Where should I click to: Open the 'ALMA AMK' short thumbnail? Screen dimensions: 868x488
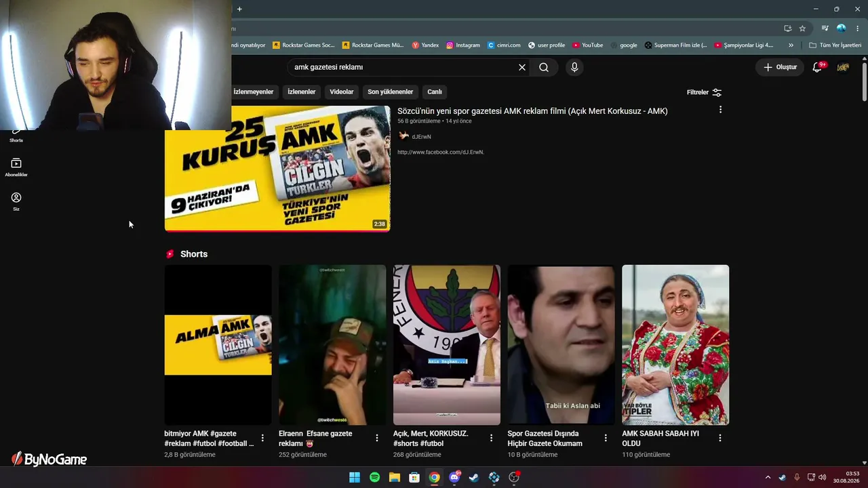click(x=218, y=345)
